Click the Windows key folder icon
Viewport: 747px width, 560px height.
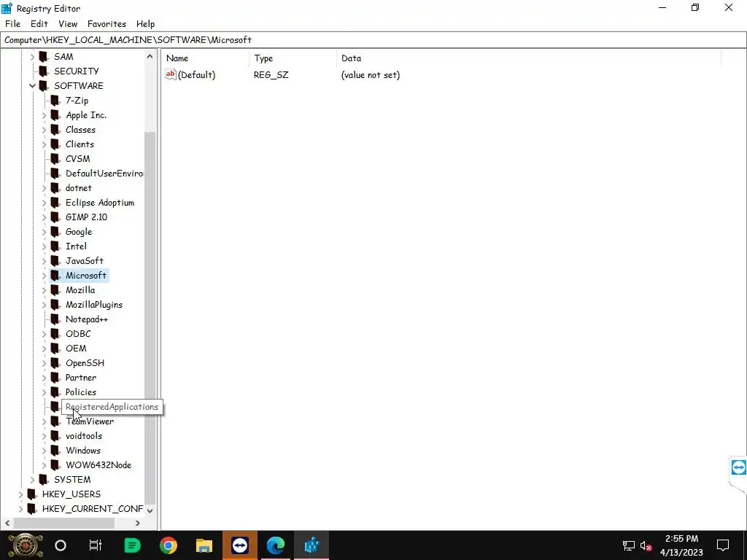tap(55, 451)
